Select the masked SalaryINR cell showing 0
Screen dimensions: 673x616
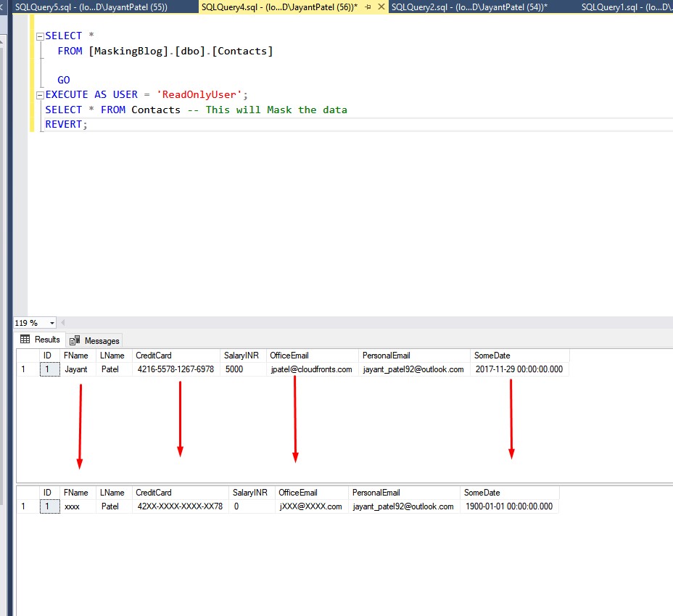click(252, 506)
